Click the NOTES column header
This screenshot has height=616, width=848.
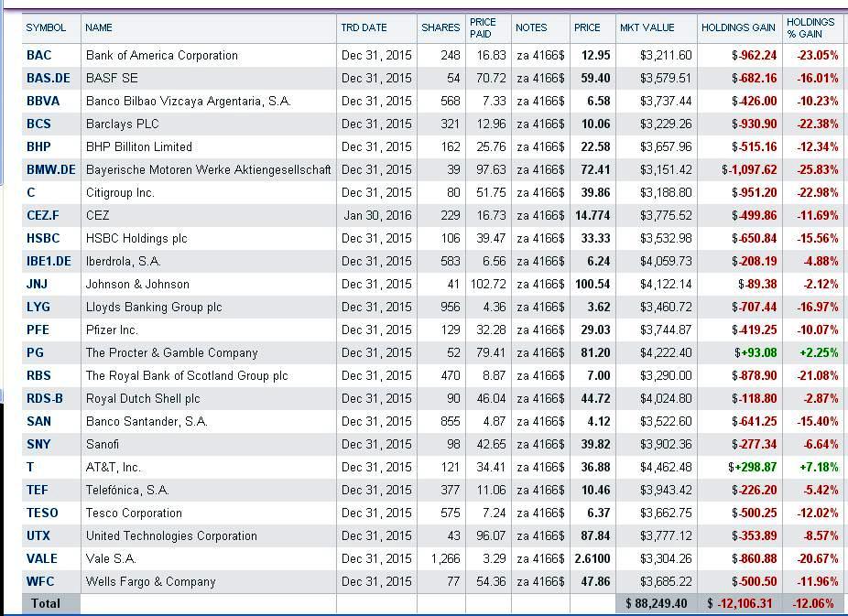[531, 27]
